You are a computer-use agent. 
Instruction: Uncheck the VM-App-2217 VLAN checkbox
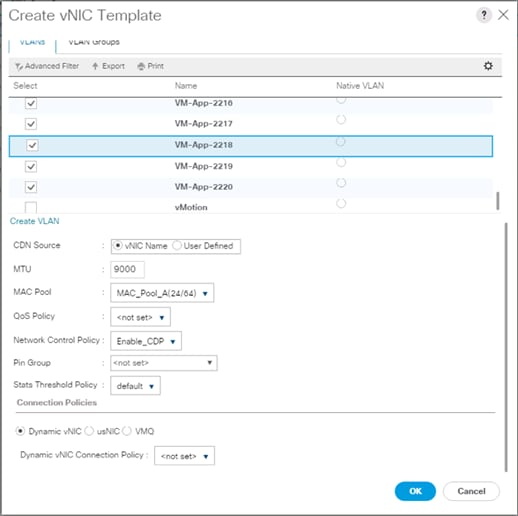[x=31, y=124]
